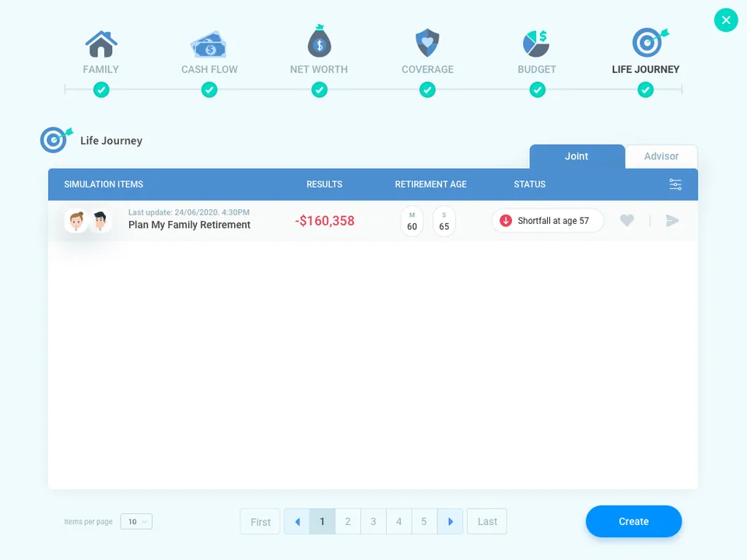Click the M 60 retirement age badge

coord(412,221)
